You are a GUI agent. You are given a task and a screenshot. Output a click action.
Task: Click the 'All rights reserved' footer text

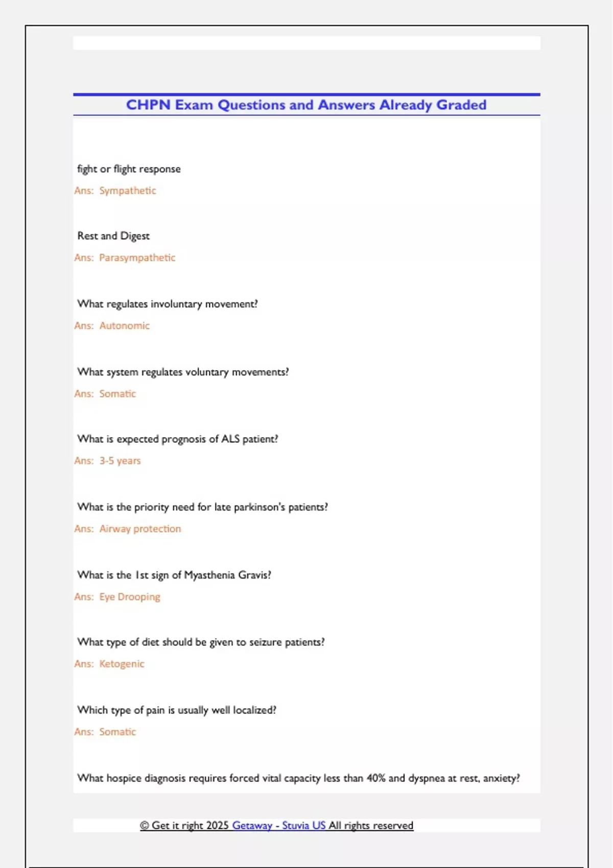371,826
